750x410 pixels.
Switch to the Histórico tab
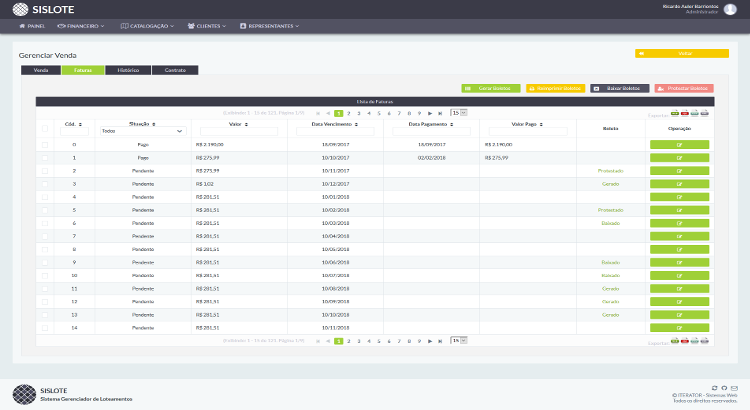pyautogui.click(x=128, y=70)
